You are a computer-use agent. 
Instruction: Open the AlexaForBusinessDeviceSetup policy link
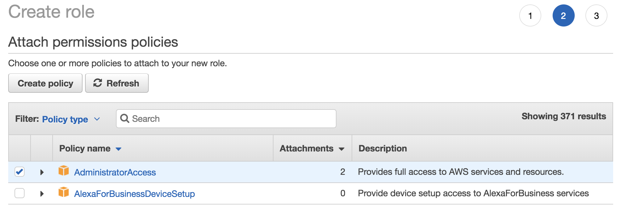[x=135, y=194]
